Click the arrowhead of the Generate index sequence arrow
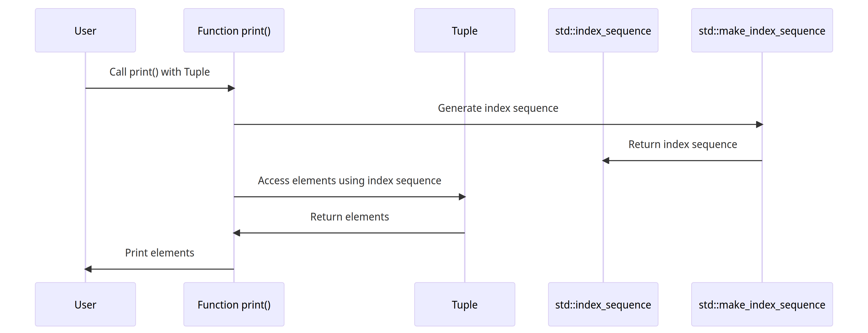Viewport: 868px width, 333px height. point(759,125)
